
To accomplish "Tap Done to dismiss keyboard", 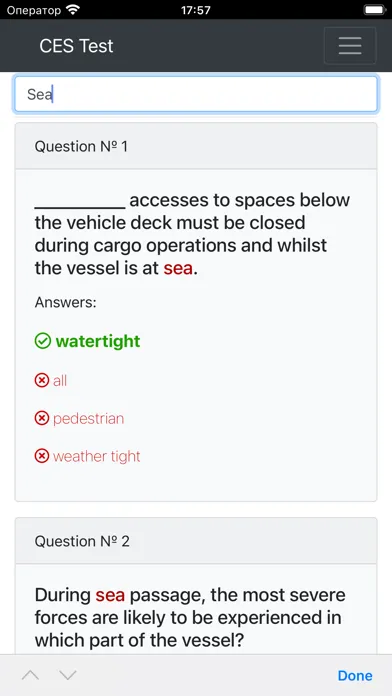I will pos(355,675).
